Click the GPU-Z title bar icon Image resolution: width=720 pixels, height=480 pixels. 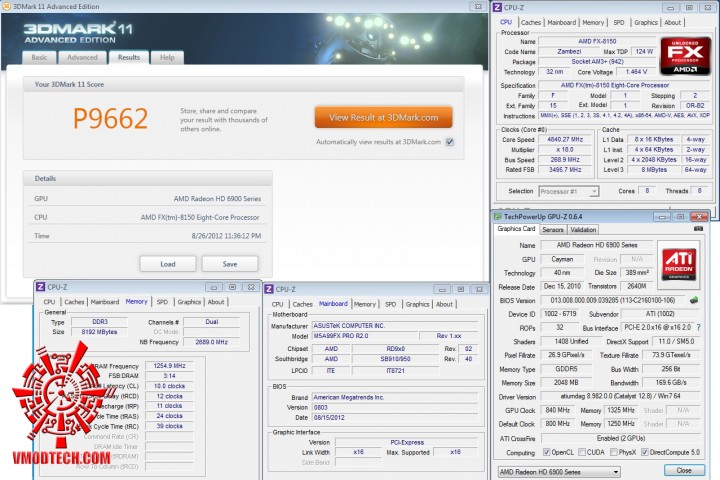(x=497, y=216)
